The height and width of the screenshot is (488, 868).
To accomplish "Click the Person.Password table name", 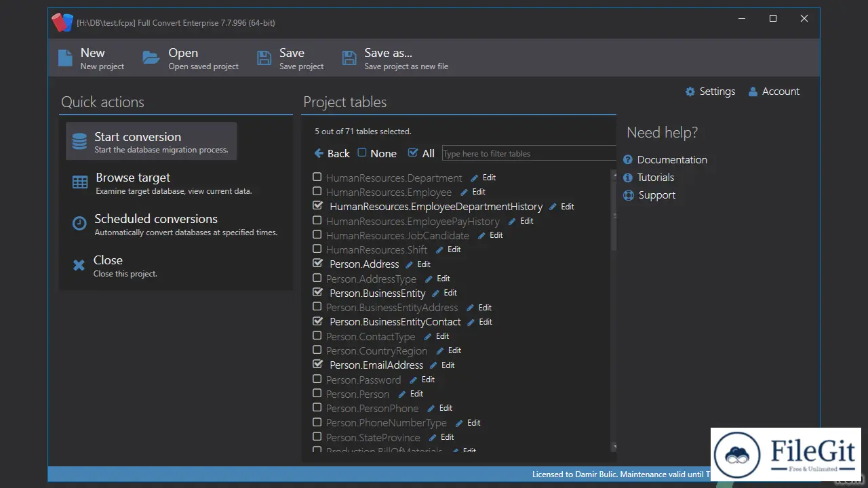I will 363,380.
